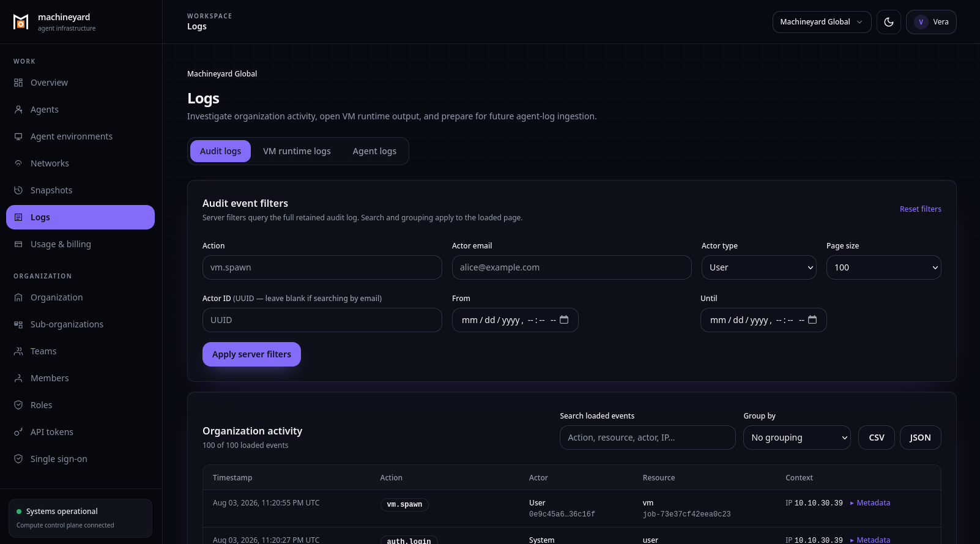Focus the Search loaded events input
Image resolution: width=980 pixels, height=544 pixels.
coord(647,438)
